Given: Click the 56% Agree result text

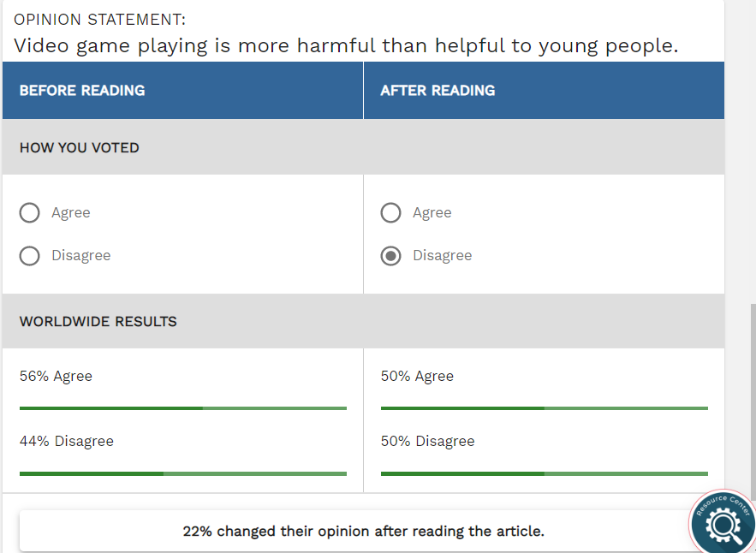Looking at the screenshot, I should pyautogui.click(x=56, y=377).
